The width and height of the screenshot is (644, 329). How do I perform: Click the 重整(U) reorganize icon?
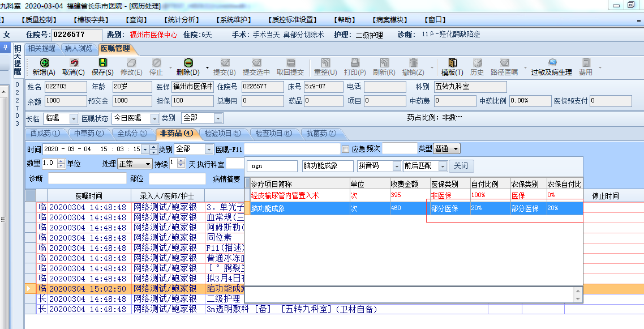click(x=326, y=63)
